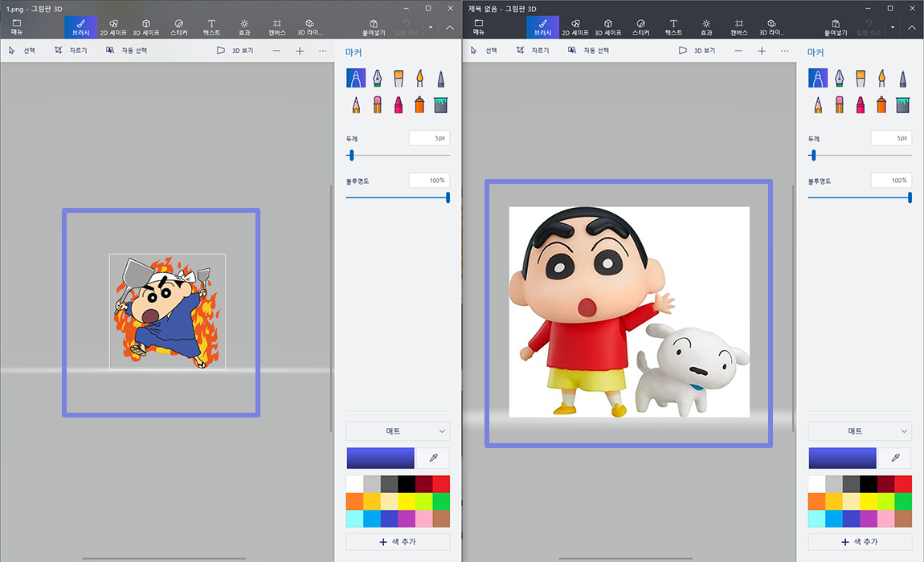Image resolution: width=924 pixels, height=562 pixels.
Task: Expand history dropdown arrow in left window
Action: click(x=431, y=27)
